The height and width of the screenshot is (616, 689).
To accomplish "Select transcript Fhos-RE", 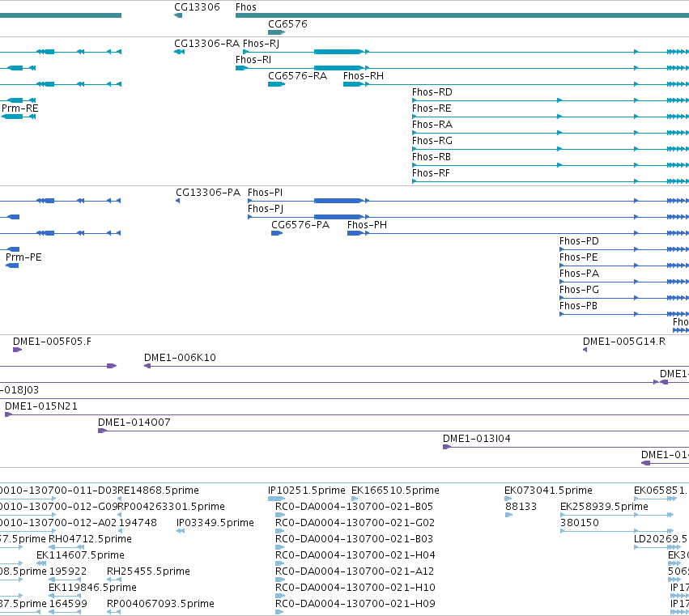I will coord(551,117).
